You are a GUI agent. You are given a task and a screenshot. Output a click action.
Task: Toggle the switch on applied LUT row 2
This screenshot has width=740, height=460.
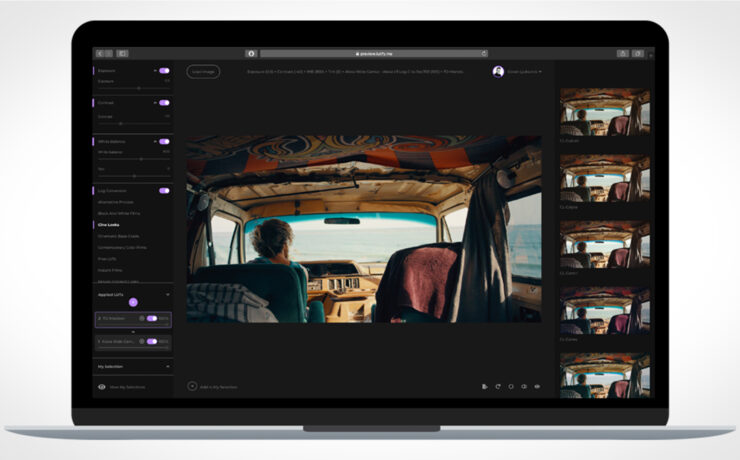coord(152,318)
